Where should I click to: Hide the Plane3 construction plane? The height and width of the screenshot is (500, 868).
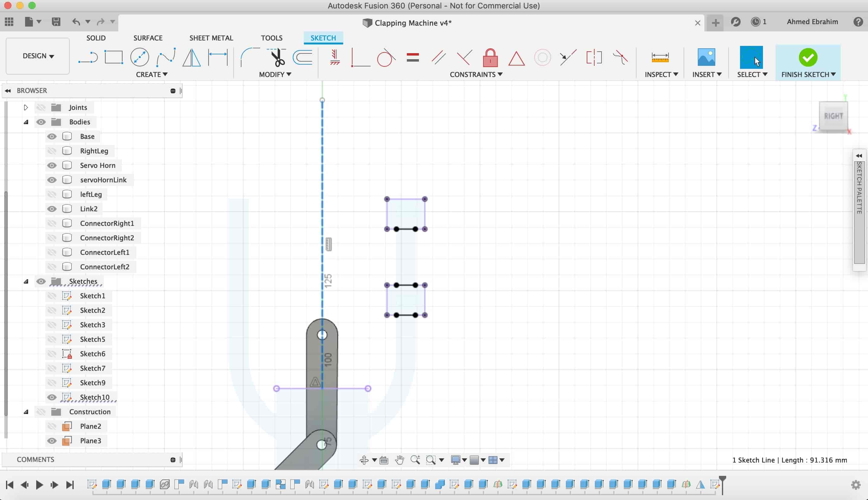52,441
